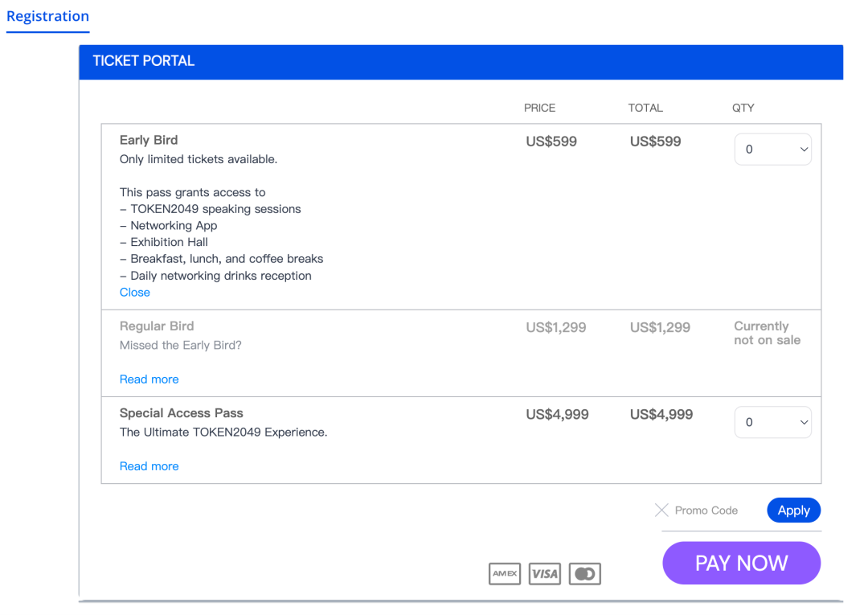Click the QTY column header

[x=743, y=108]
